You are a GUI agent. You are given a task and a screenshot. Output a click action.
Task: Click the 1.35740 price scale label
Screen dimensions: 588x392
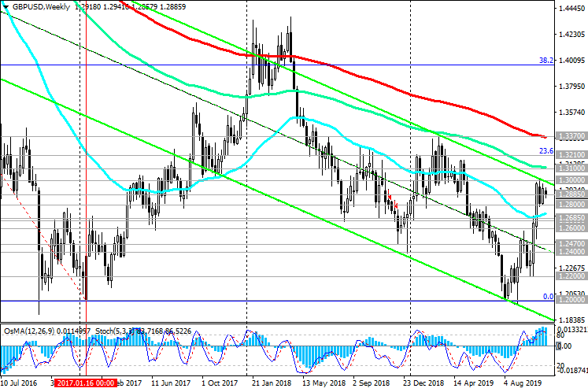[572, 112]
